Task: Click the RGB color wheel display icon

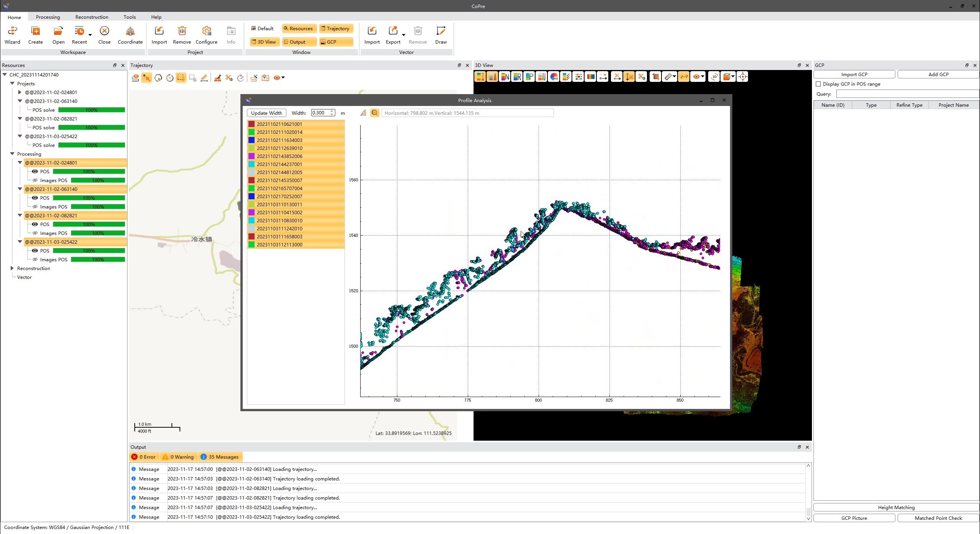Action: (554, 77)
